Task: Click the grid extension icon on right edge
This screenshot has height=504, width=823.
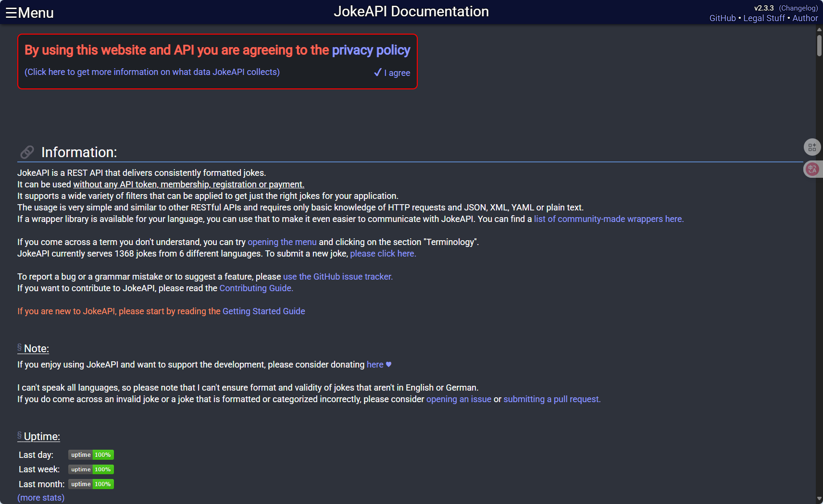Action: [812, 147]
